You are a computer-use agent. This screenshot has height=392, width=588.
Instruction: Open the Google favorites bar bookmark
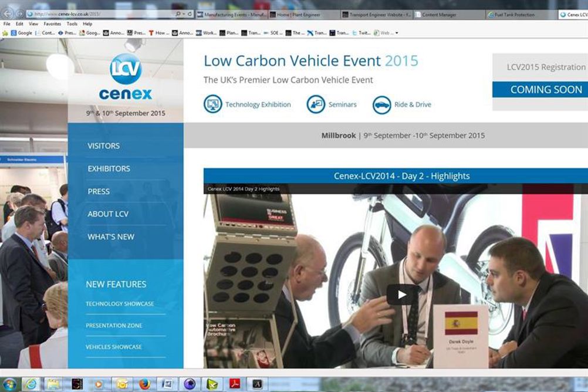(21, 33)
